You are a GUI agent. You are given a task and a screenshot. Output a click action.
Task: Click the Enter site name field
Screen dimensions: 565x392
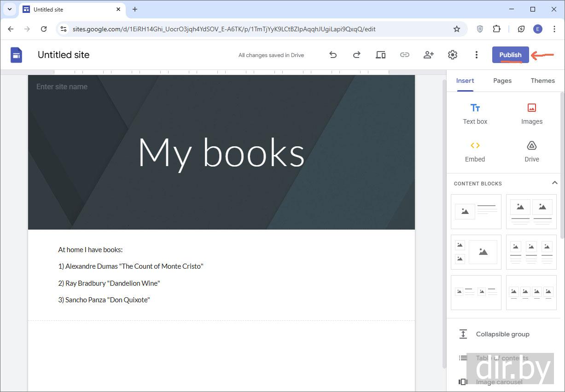click(62, 86)
